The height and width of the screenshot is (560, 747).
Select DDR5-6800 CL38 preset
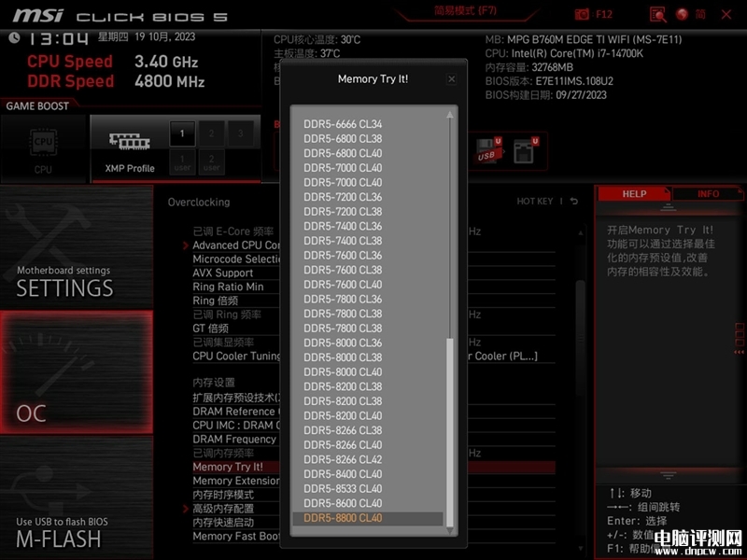pos(343,138)
